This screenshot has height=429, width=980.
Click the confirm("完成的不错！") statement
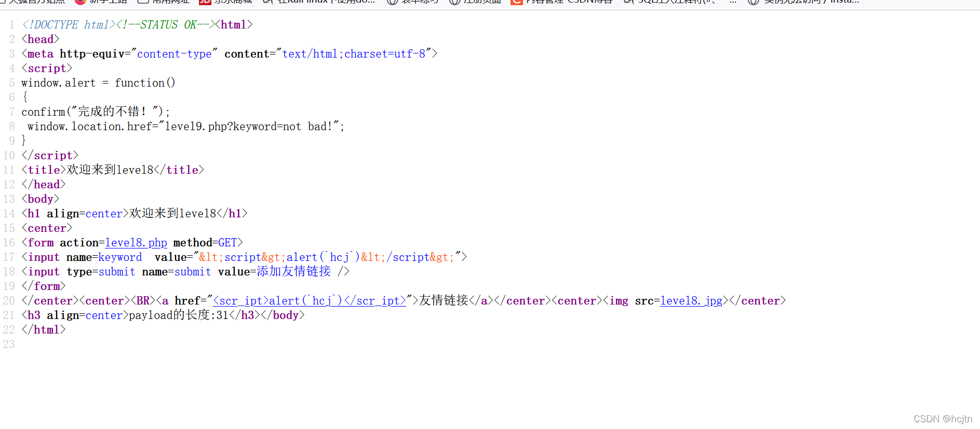(x=96, y=112)
